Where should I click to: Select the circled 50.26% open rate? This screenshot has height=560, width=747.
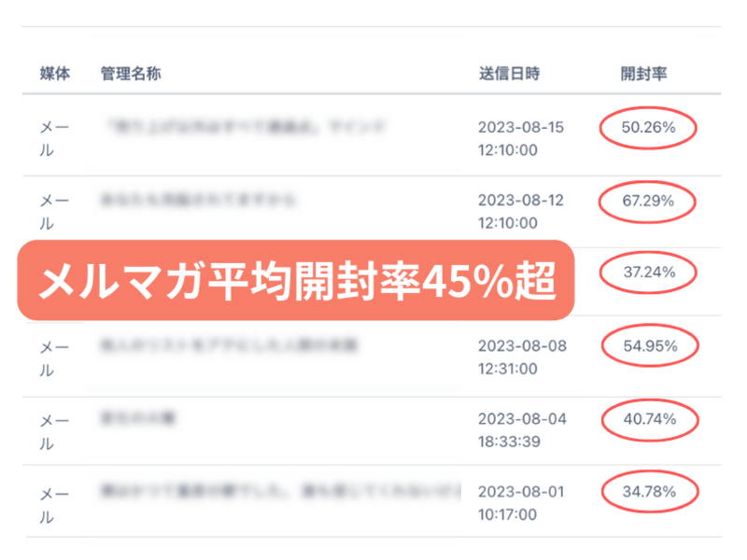pyautogui.click(x=648, y=129)
